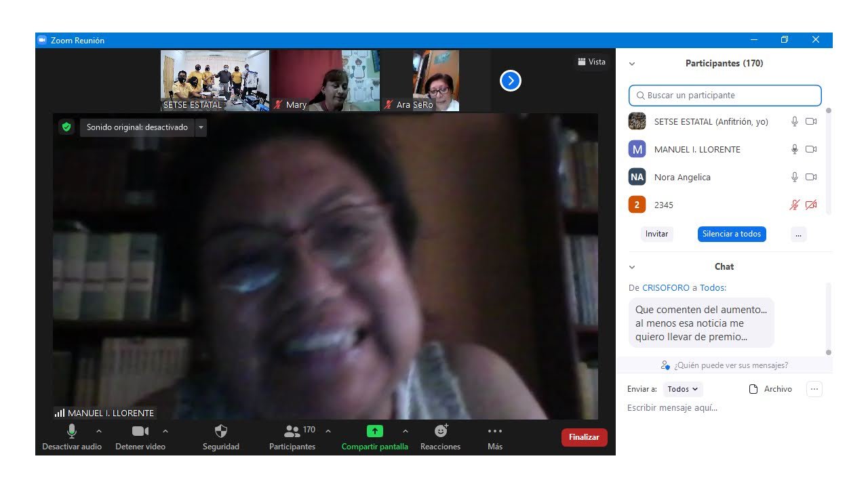Click camera icon in Nora Angelica row
868x488 pixels.
[811, 177]
